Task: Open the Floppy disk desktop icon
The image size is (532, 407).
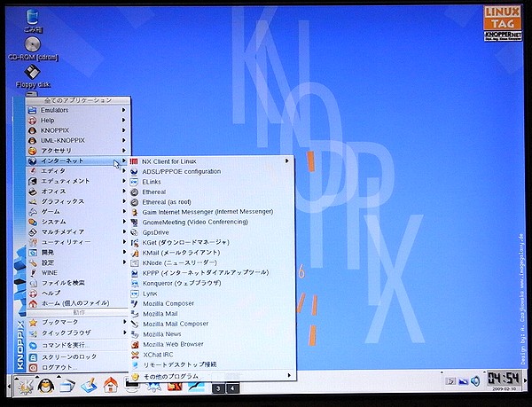Action: [33, 72]
